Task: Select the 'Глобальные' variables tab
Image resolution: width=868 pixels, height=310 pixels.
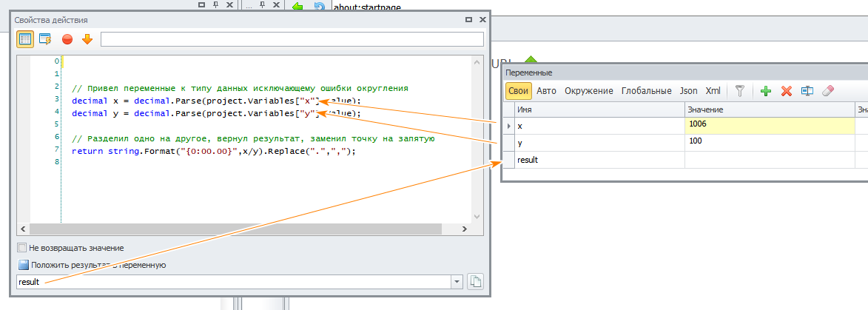Action: pyautogui.click(x=647, y=91)
